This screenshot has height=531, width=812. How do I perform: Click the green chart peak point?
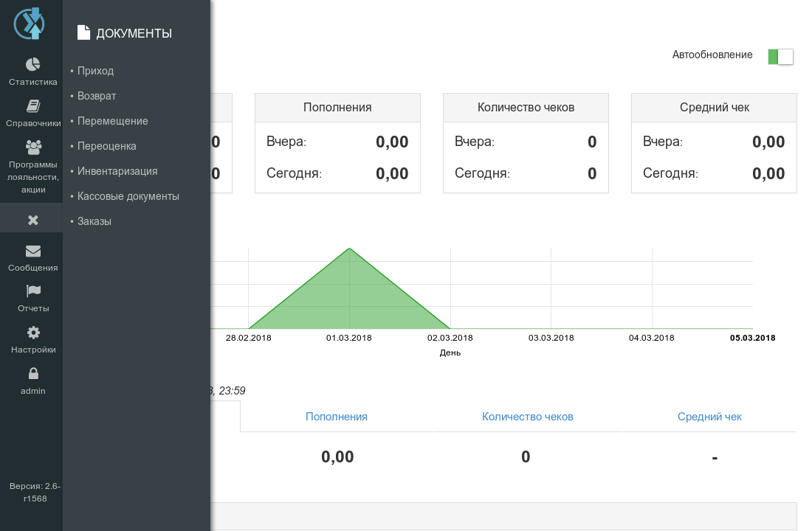coord(350,249)
